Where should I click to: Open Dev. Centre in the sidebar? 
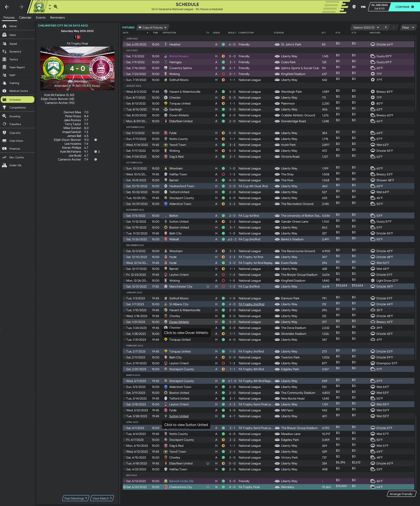[17, 157]
